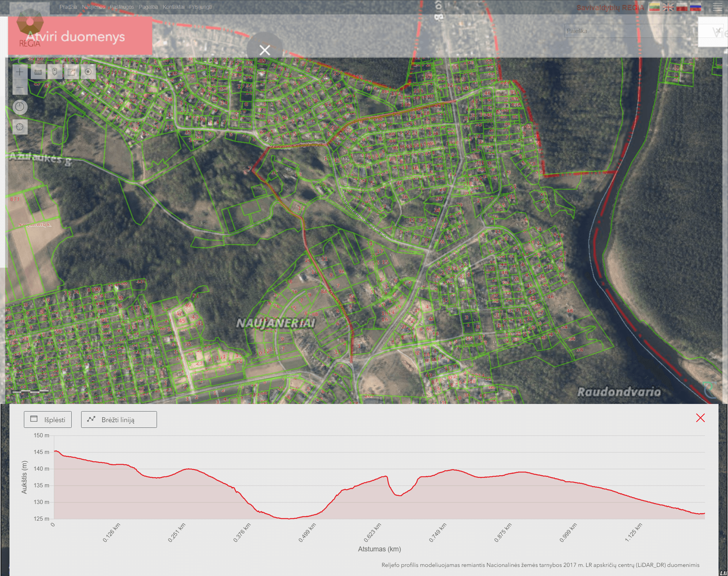
Task: Activate the location pin marker tool
Action: point(55,72)
